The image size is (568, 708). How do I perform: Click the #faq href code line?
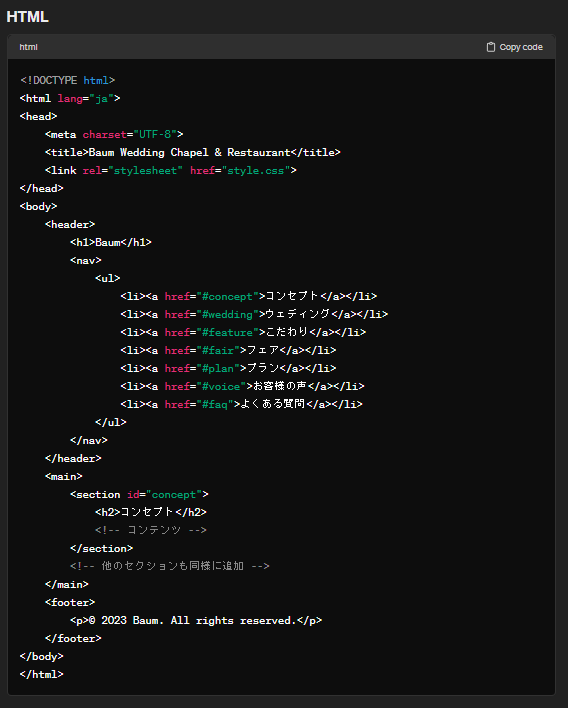tap(242, 404)
